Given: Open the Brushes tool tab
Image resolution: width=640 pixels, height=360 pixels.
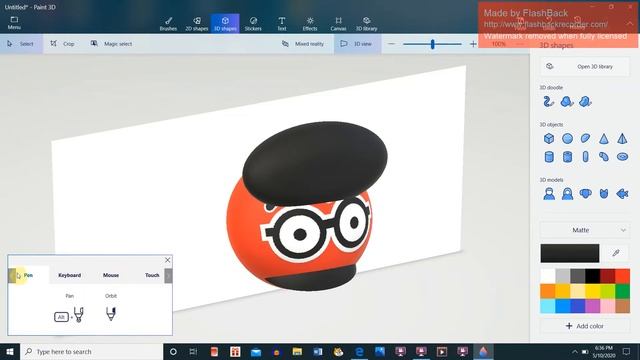Looking at the screenshot, I should click(168, 24).
